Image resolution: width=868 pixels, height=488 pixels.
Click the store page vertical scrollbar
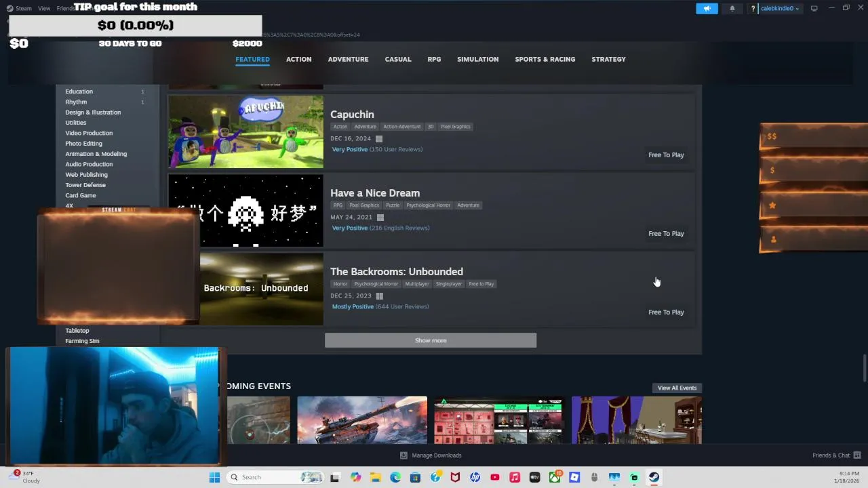tap(864, 368)
